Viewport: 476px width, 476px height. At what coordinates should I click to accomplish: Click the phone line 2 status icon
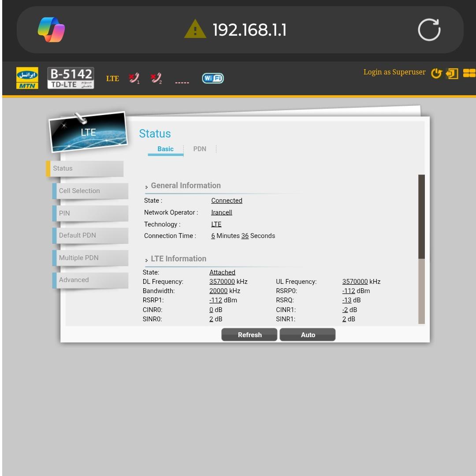(x=156, y=78)
